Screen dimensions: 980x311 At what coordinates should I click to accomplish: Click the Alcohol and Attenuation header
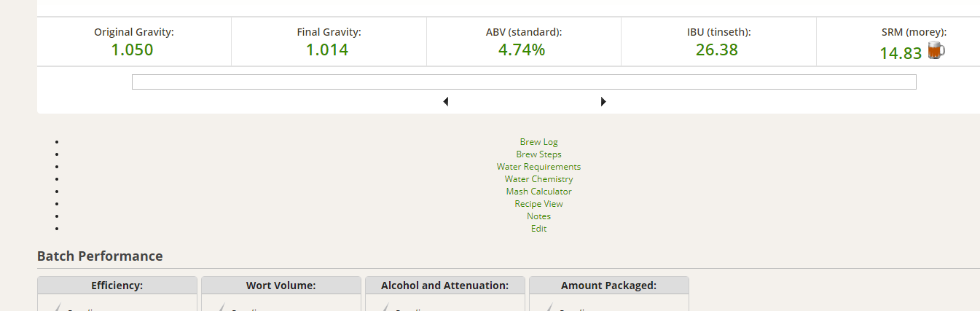pos(444,286)
